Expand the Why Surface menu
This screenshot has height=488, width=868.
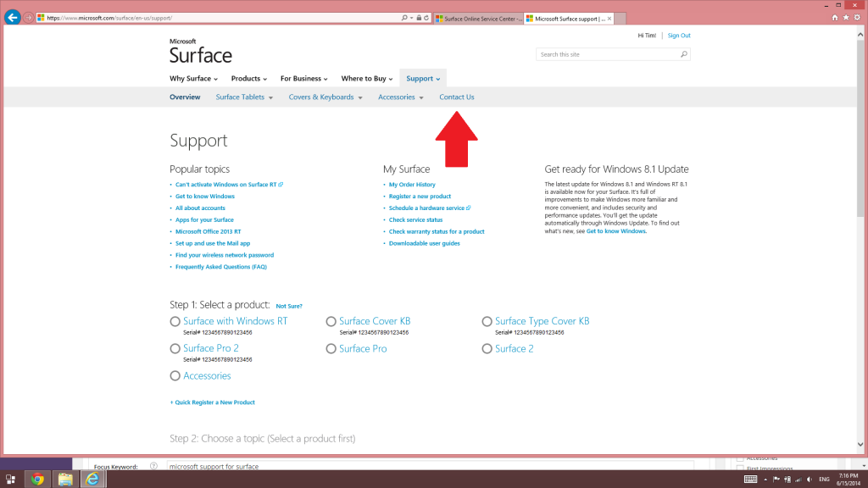tap(194, 79)
